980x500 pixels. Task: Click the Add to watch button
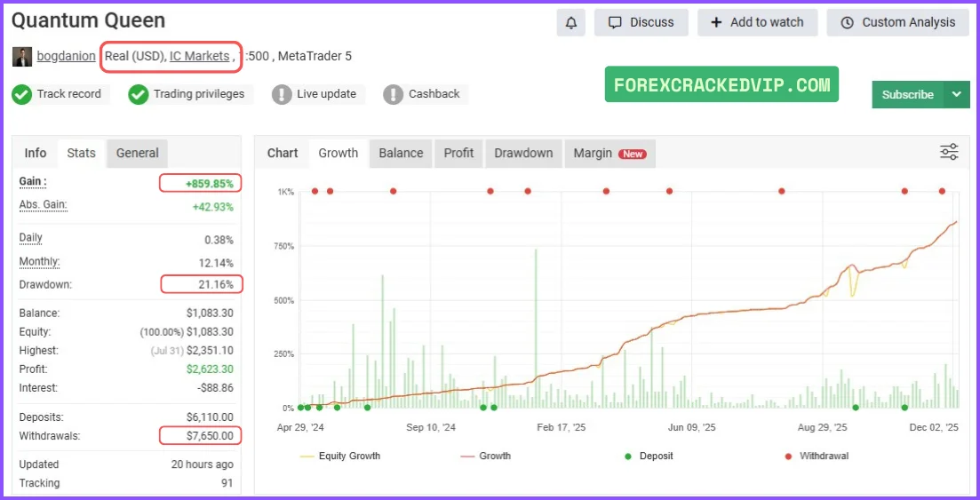tap(757, 22)
